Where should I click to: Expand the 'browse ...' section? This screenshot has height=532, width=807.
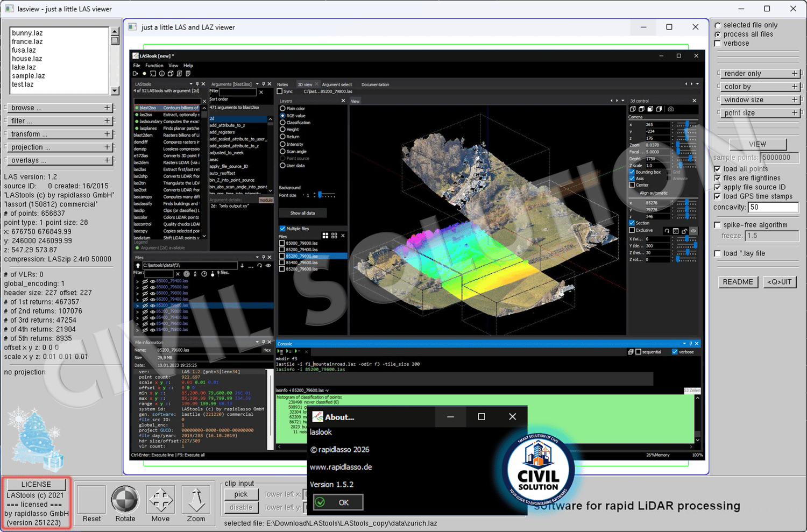pos(60,108)
